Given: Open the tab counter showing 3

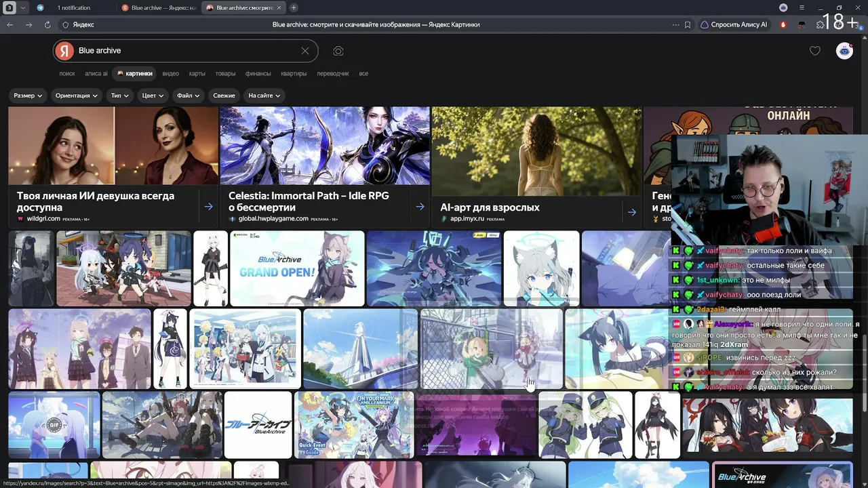Looking at the screenshot, I should pos(9,7).
